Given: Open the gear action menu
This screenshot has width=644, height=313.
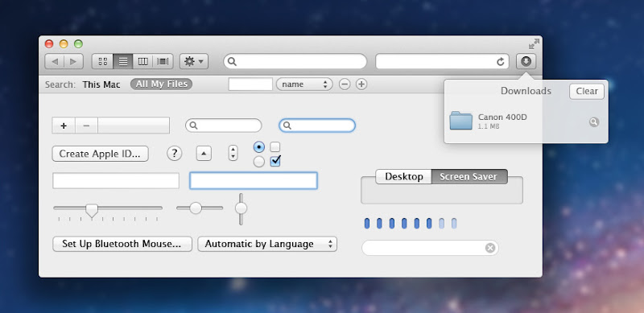Looking at the screenshot, I should click(x=194, y=62).
